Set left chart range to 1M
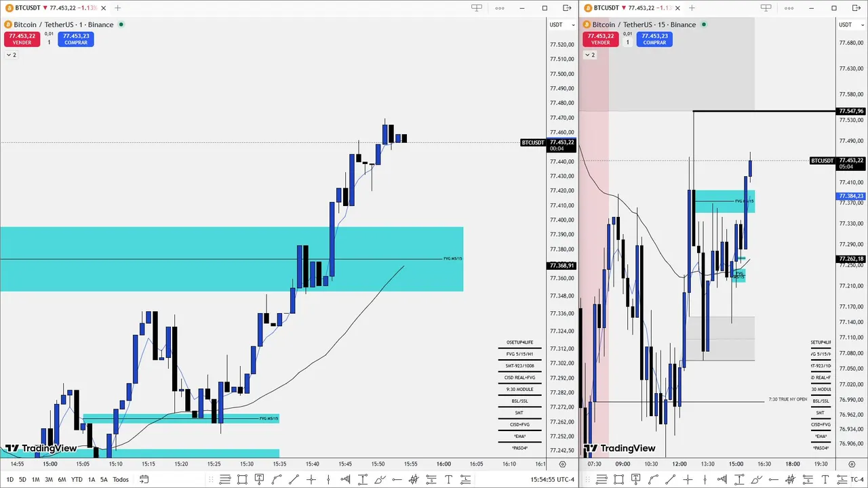 point(35,479)
